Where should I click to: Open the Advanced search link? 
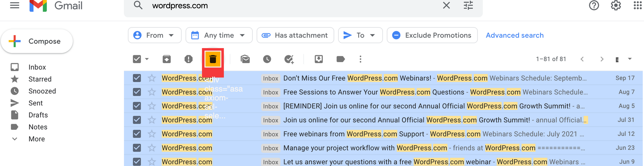514,35
